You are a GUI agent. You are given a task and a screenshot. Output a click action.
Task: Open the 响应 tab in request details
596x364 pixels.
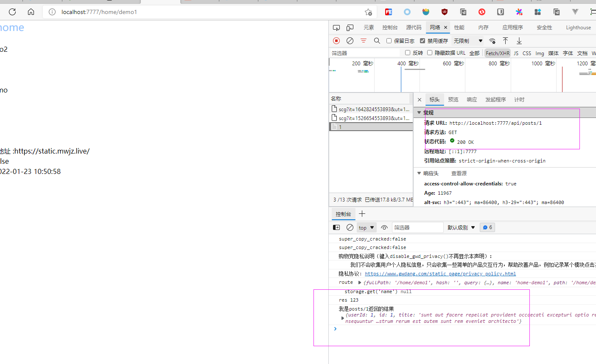click(x=472, y=100)
